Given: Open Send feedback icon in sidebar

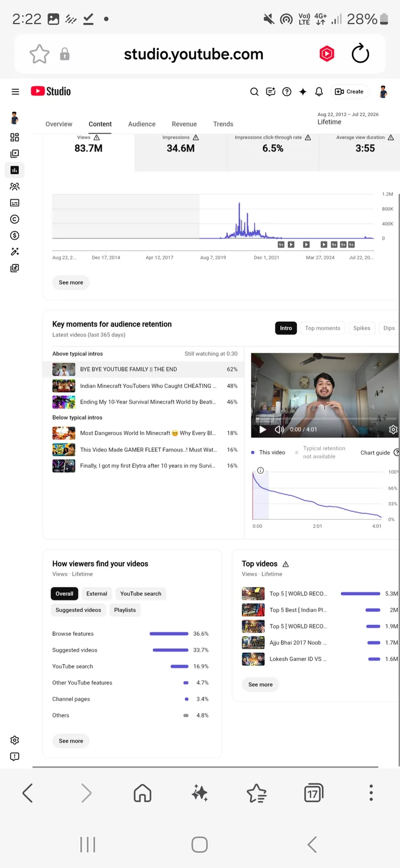Looking at the screenshot, I should [x=15, y=756].
